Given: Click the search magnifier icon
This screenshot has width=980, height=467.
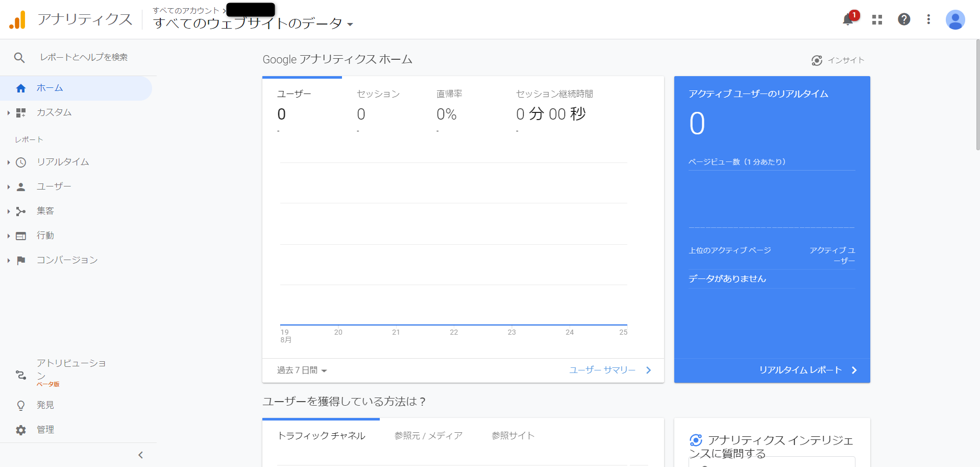Looking at the screenshot, I should pyautogui.click(x=19, y=58).
